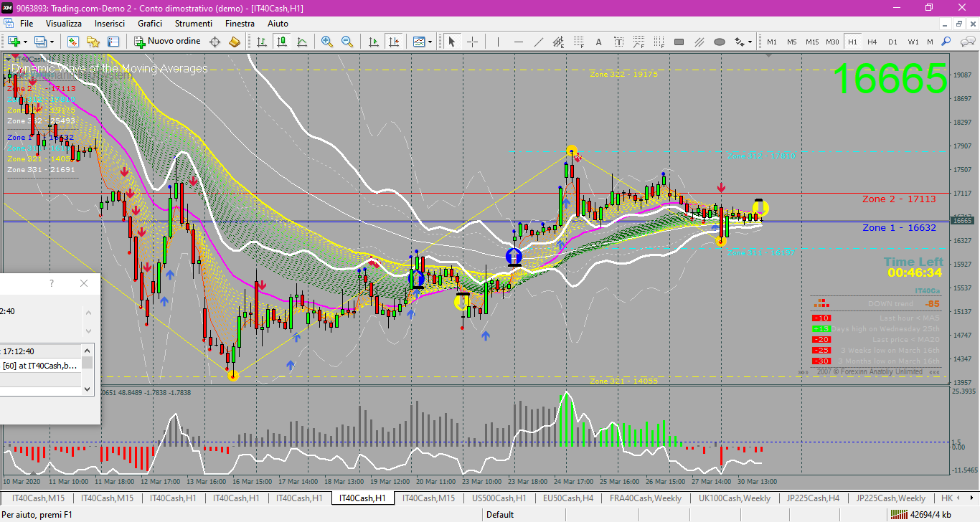Viewport: 980px width, 522px height.
Task: Switch to EU50Cash,H4 chart tab
Action: (x=568, y=498)
